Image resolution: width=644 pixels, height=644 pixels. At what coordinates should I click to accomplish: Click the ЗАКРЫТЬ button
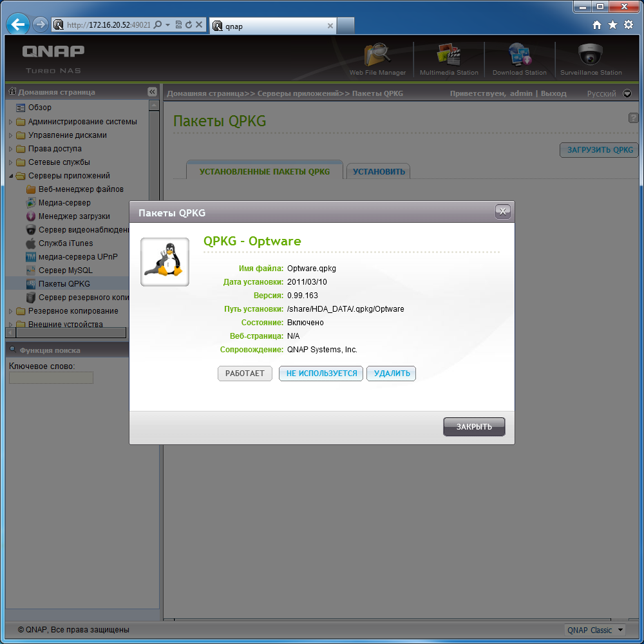click(474, 427)
